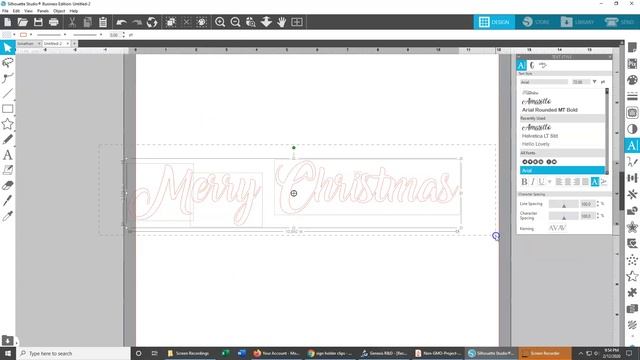Select the Knife tool
The width and height of the screenshot is (640, 360).
8,200
